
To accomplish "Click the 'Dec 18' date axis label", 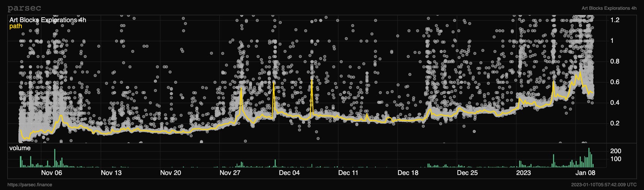I will (408, 173).
